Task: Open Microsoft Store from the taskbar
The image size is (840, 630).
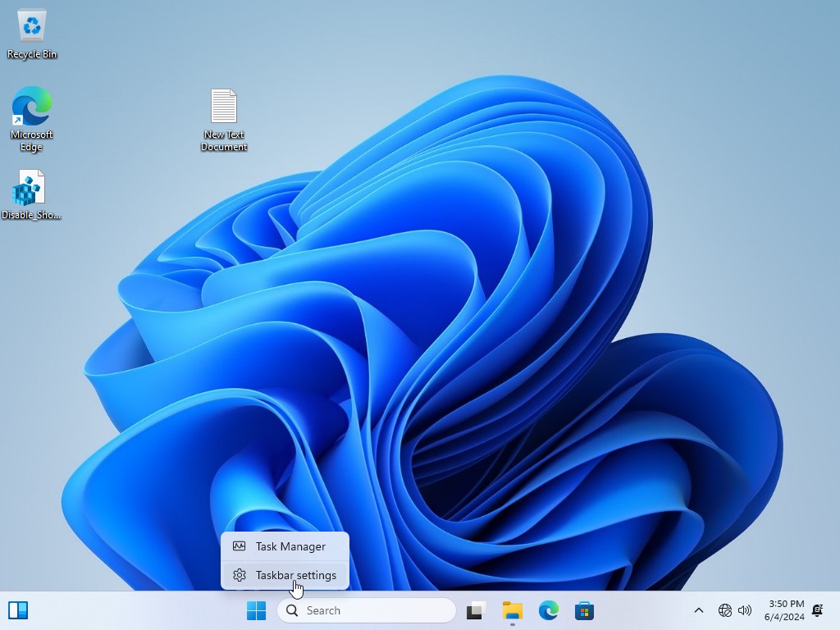Action: pyautogui.click(x=584, y=610)
